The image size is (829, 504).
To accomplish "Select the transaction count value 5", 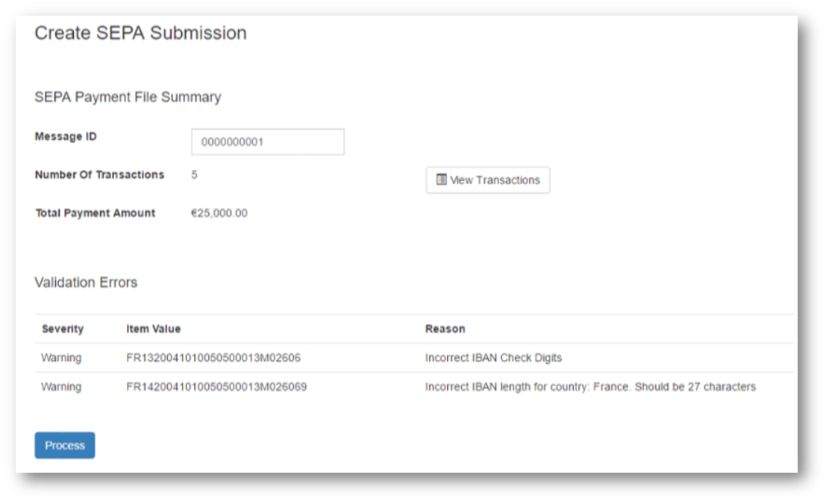I will [x=194, y=175].
